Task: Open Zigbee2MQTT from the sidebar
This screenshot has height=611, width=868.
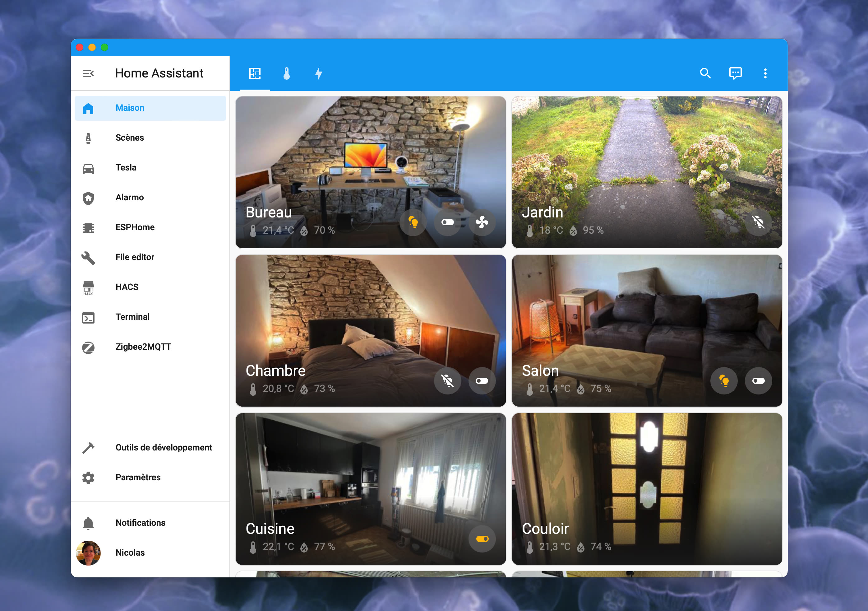Action: (143, 346)
